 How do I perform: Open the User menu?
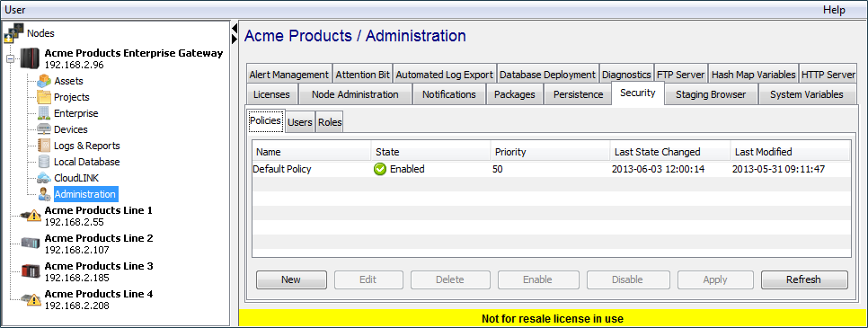tap(15, 9)
